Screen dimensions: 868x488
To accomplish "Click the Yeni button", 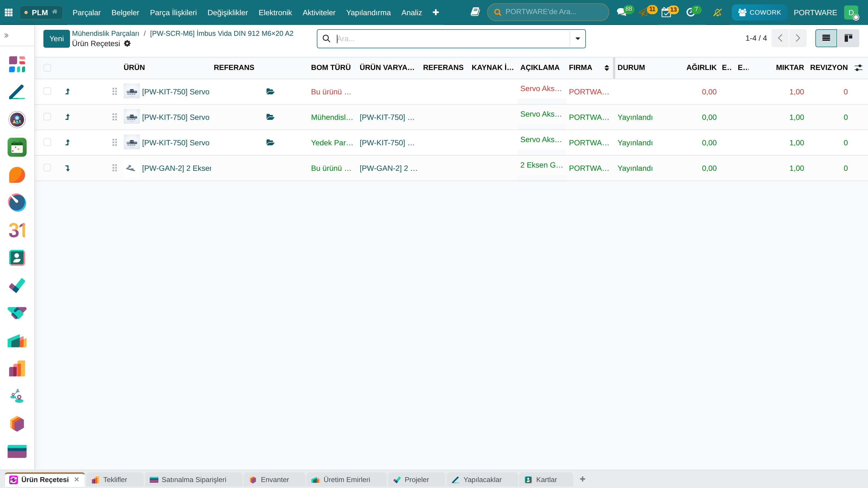I will coord(57,39).
